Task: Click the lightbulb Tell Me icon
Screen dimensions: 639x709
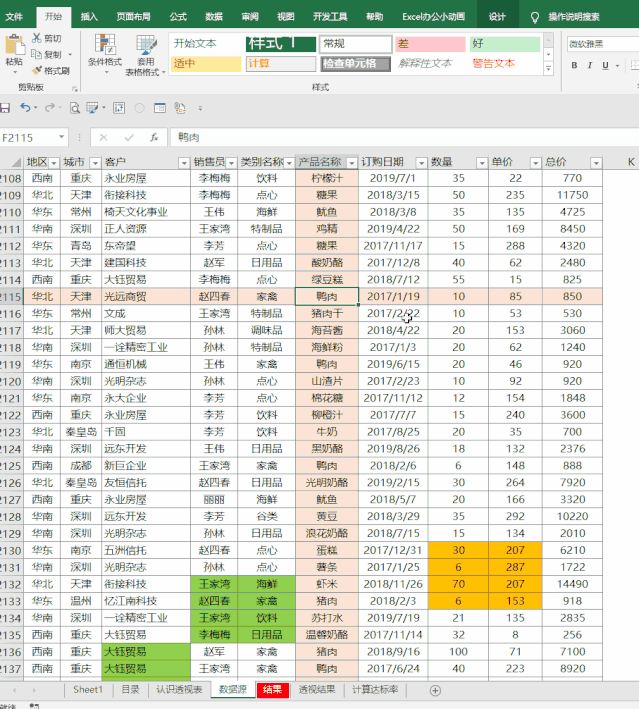Action: click(x=535, y=17)
